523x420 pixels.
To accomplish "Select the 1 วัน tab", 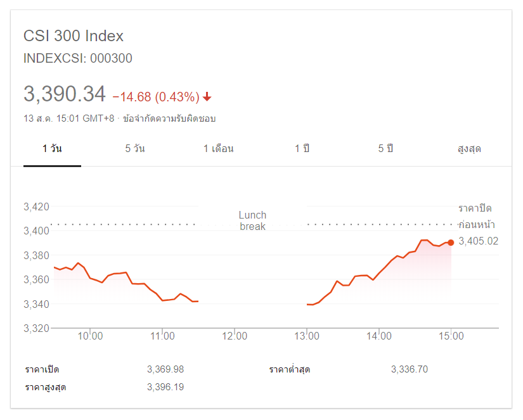I will coord(52,149).
